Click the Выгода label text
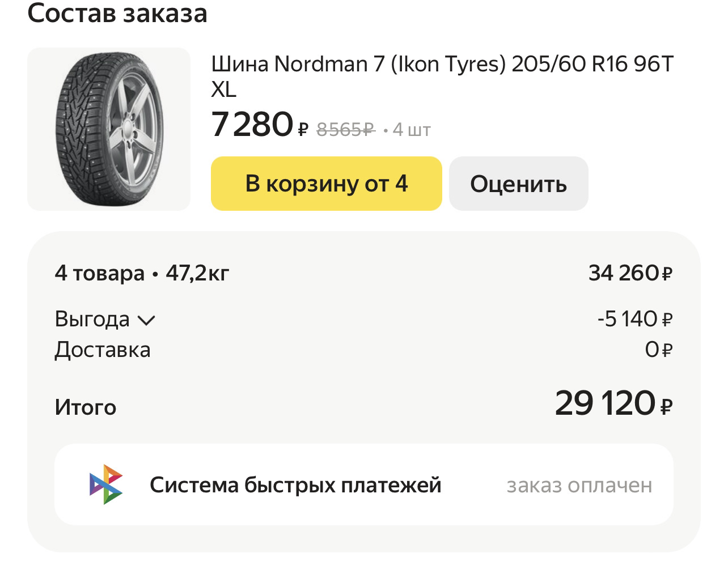The width and height of the screenshot is (728, 570). (92, 320)
